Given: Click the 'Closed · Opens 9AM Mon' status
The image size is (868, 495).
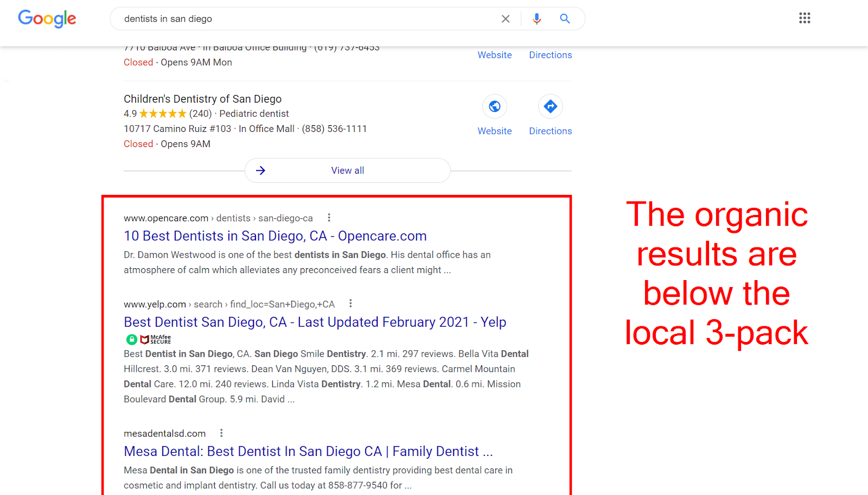Looking at the screenshot, I should coord(178,62).
